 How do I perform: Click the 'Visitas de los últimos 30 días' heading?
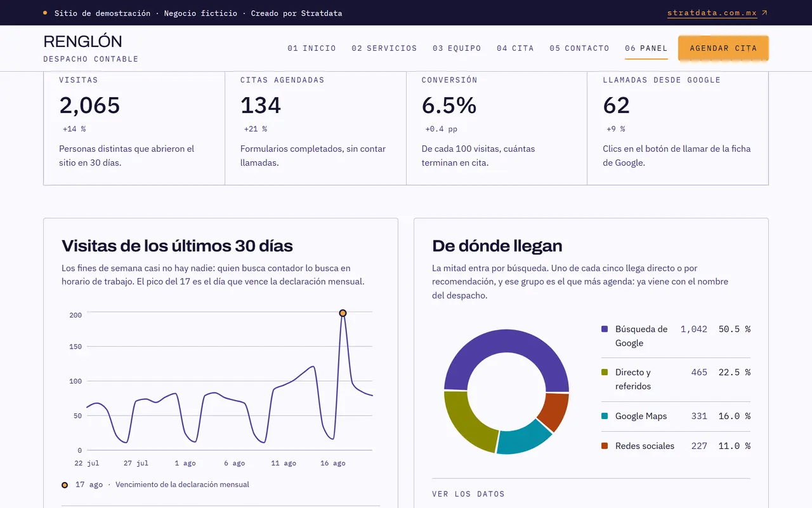click(x=177, y=246)
